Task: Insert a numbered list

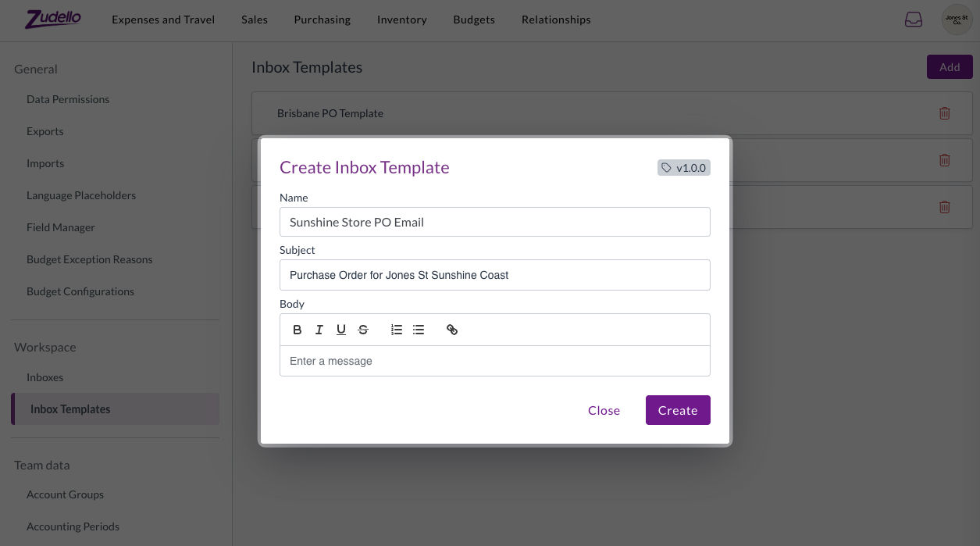Action: click(397, 330)
